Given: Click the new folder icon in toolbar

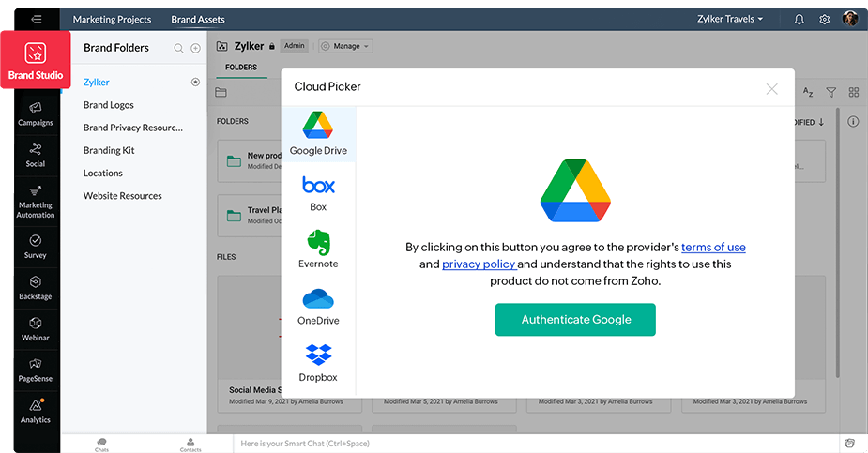Looking at the screenshot, I should click(221, 92).
